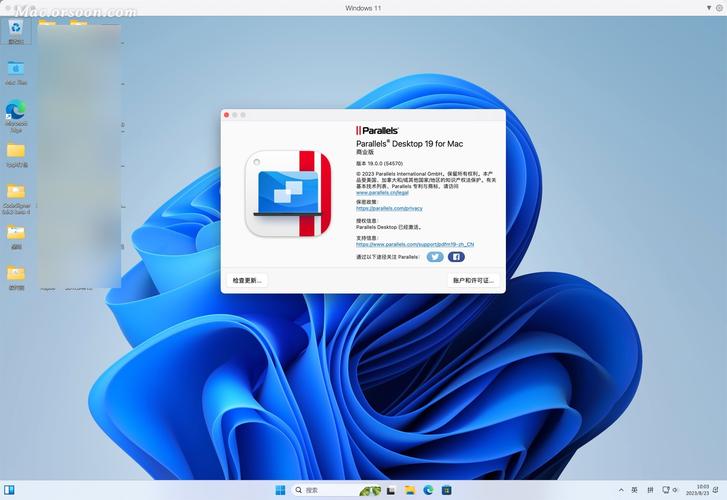Select the "Parallels Desktop 19 for Mac" title text
Screen dimensions: 727x500
[409, 144]
